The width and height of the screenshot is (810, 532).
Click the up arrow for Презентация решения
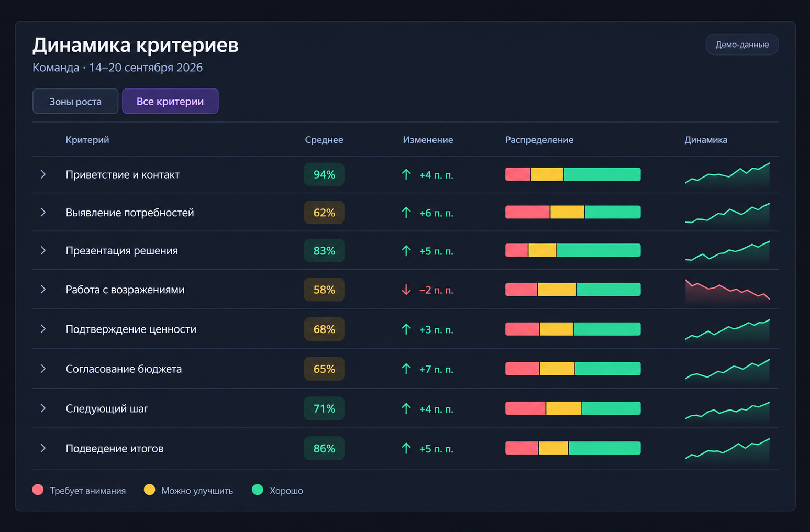[x=406, y=251]
